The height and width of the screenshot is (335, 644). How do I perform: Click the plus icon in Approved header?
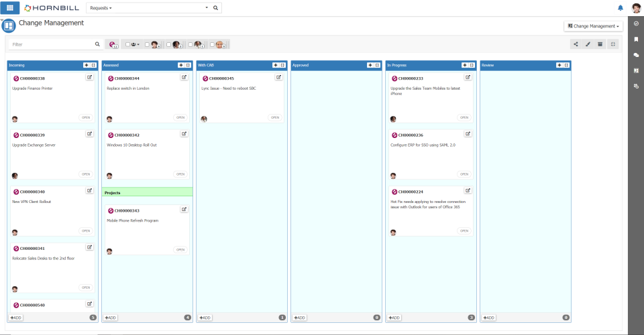370,65
